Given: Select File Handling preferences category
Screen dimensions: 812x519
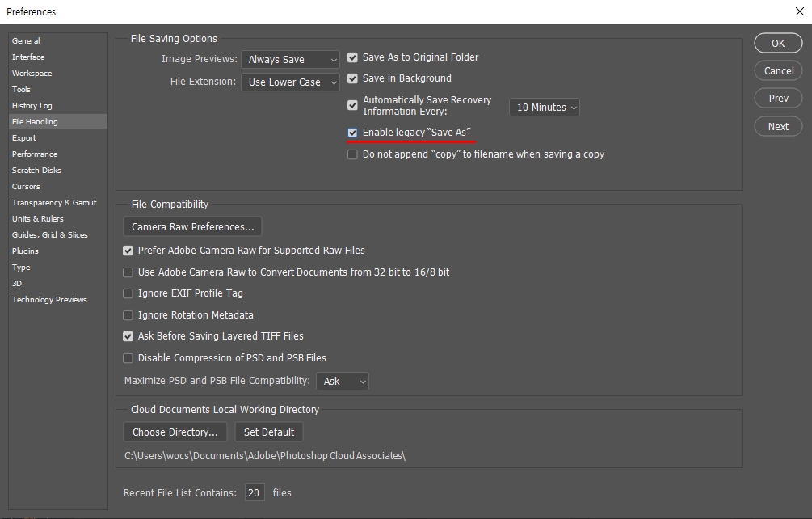Looking at the screenshot, I should [x=58, y=122].
